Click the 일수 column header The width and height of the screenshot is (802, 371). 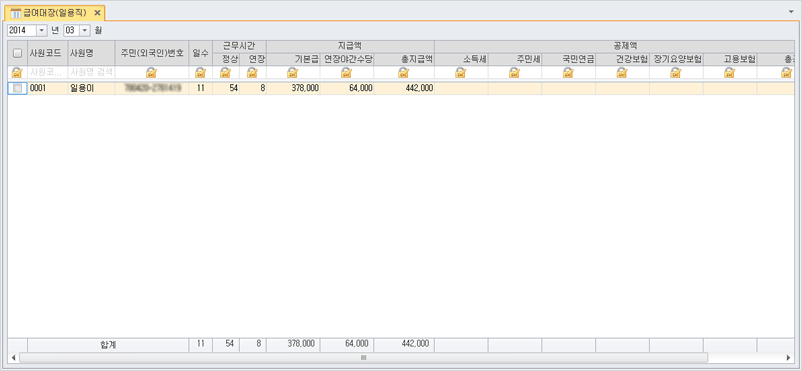coord(200,53)
